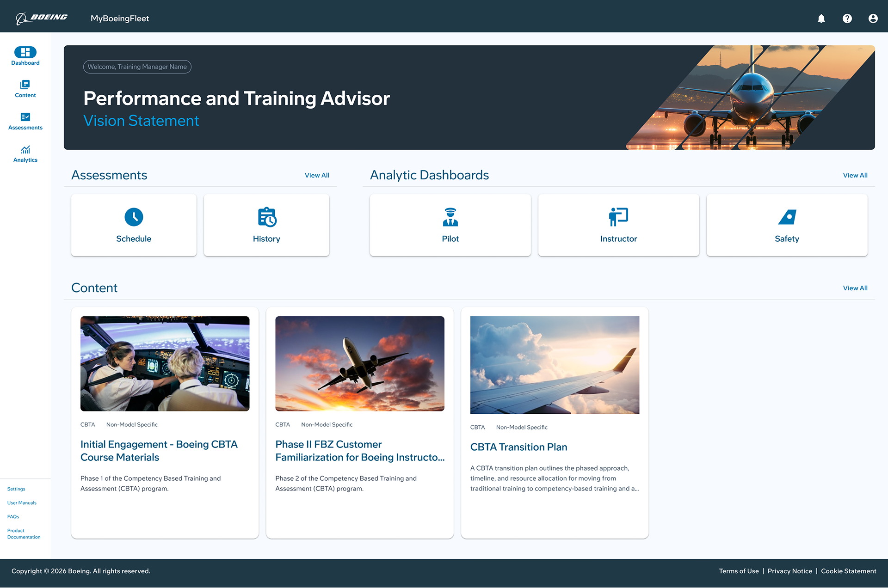The width and height of the screenshot is (888, 588).
Task: Open Terms of Use in footer
Action: (739, 571)
